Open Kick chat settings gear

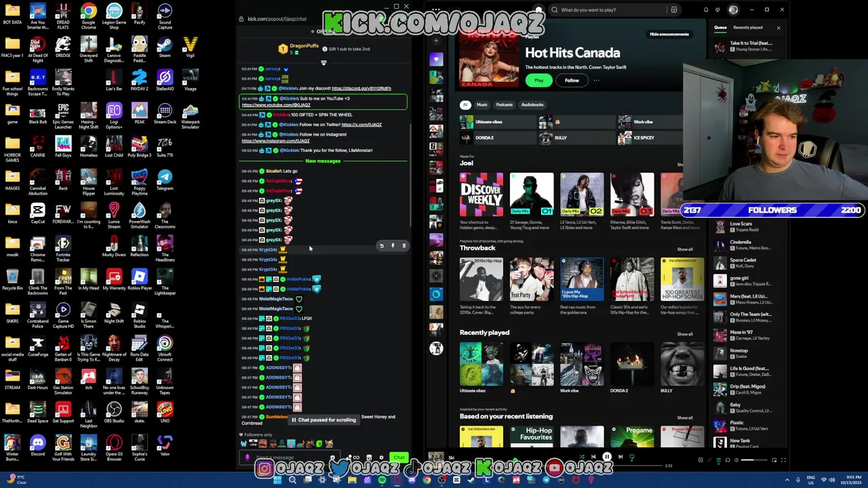[381, 457]
